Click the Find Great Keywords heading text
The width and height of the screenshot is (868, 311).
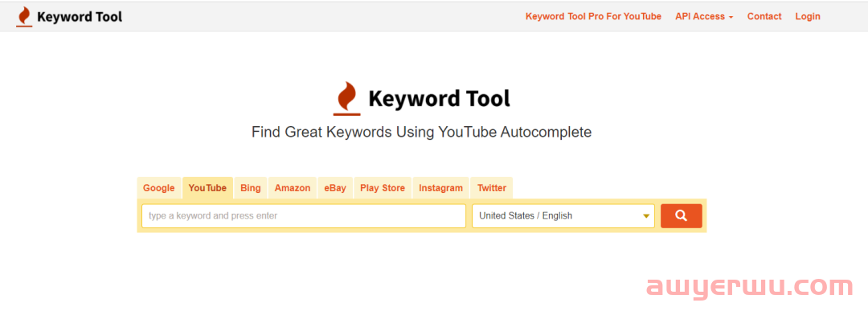421,133
